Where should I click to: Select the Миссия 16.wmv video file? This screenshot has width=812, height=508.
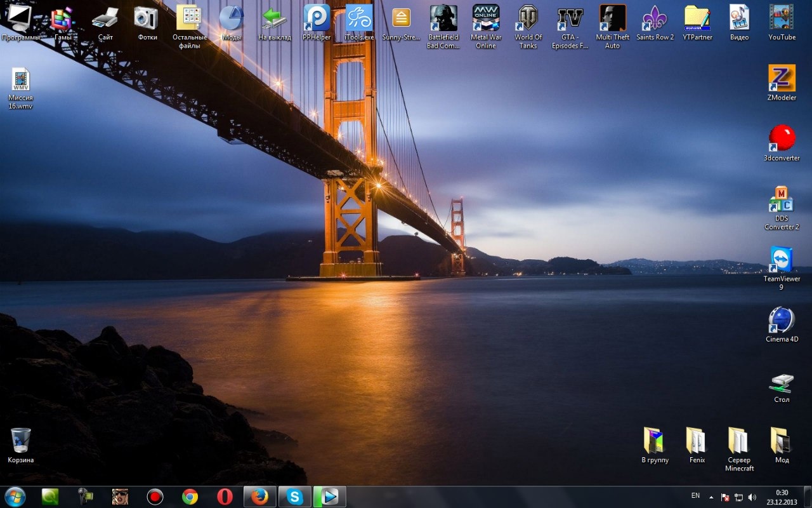tap(21, 81)
